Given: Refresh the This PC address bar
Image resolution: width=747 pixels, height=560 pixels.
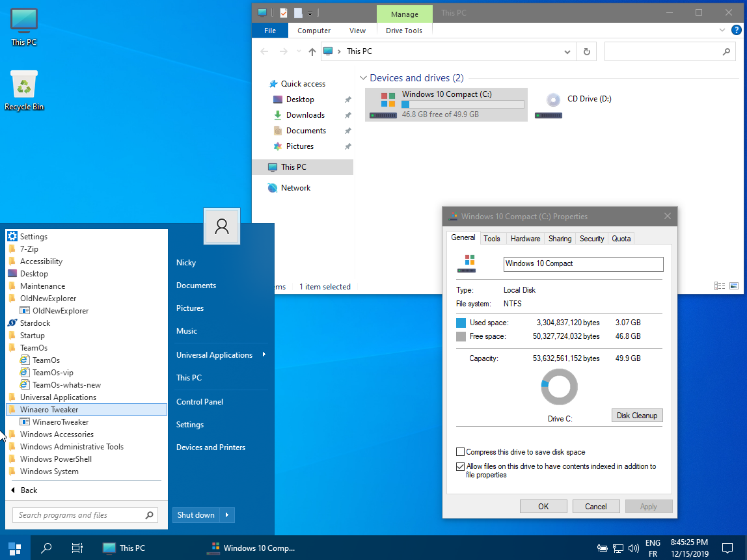Looking at the screenshot, I should click(x=587, y=51).
